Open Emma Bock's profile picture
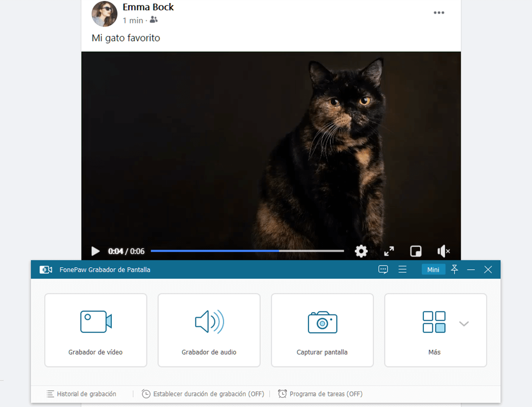Screen dimensions: 532x407 tap(104, 14)
